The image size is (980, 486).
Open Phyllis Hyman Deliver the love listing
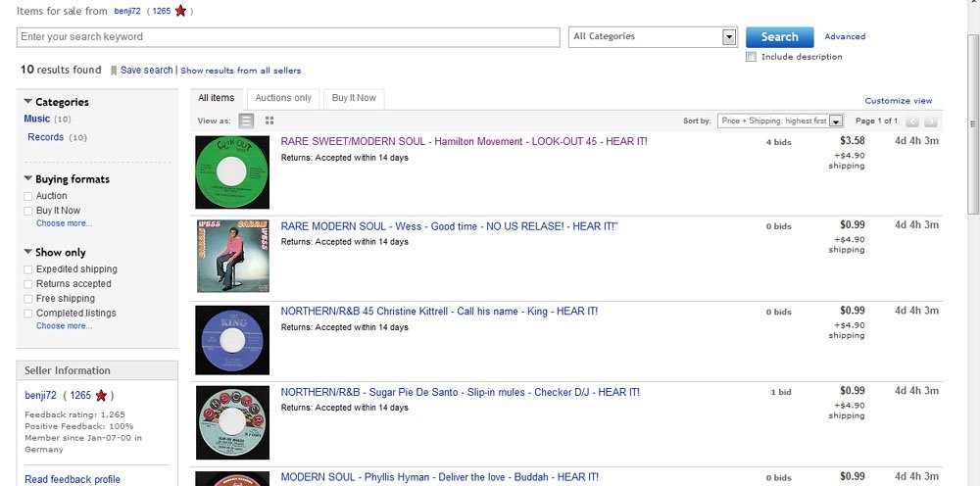[x=439, y=477]
